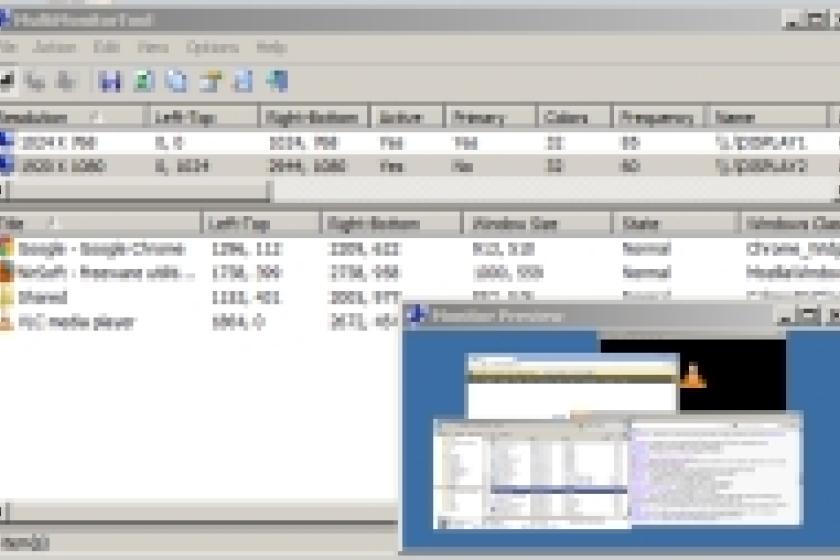Click the DISPLAY2 name in second monitor row
This screenshot has width=840, height=560.
pyautogui.click(x=761, y=166)
